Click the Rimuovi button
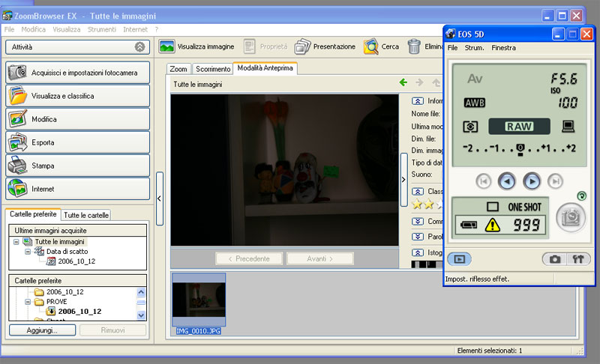Screen dimensions: 600x364 pos(113,330)
